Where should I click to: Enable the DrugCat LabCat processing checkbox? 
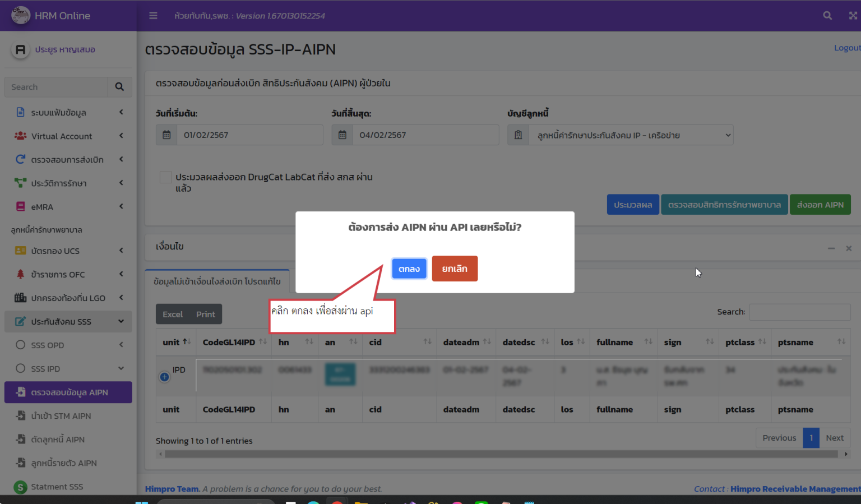pyautogui.click(x=165, y=177)
